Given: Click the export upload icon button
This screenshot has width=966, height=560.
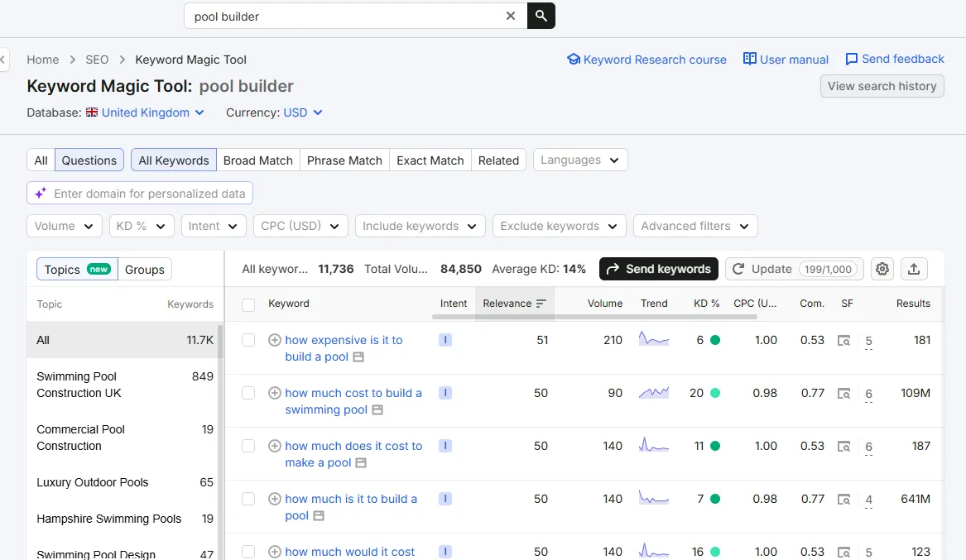Looking at the screenshot, I should 914,269.
